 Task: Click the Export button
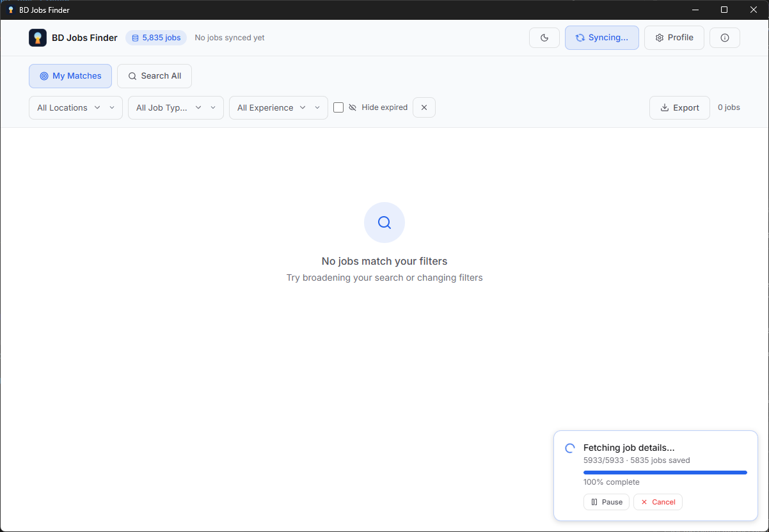coord(679,107)
